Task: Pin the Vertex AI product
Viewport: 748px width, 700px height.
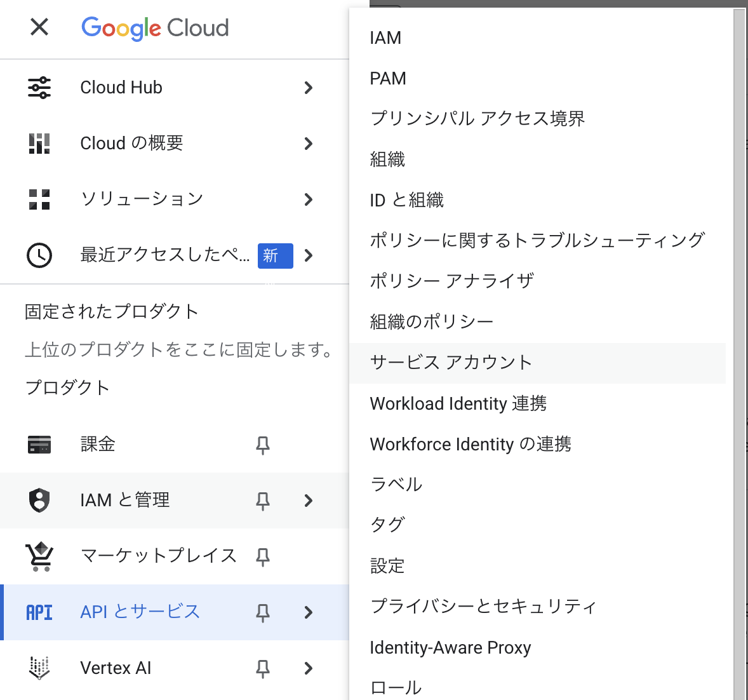Action: pyautogui.click(x=263, y=668)
